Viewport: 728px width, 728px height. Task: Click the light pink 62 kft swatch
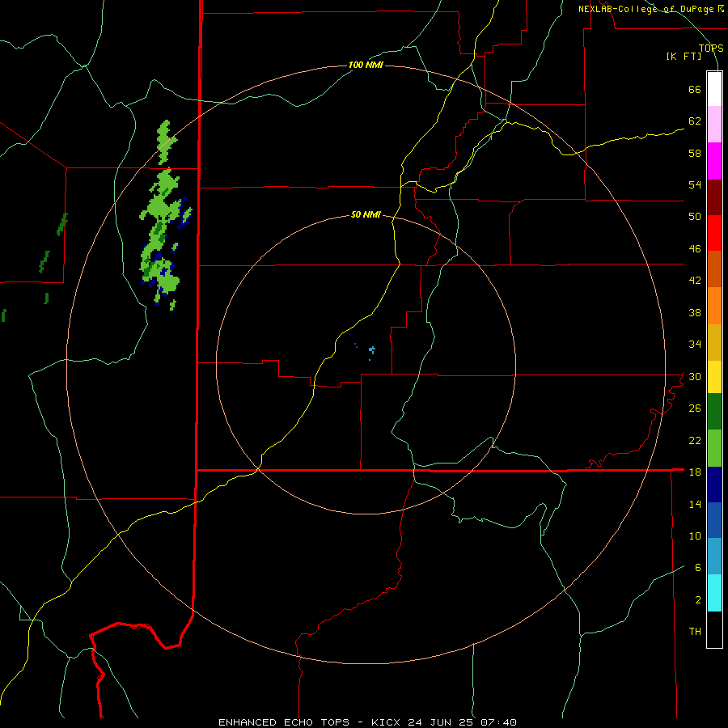(714, 124)
